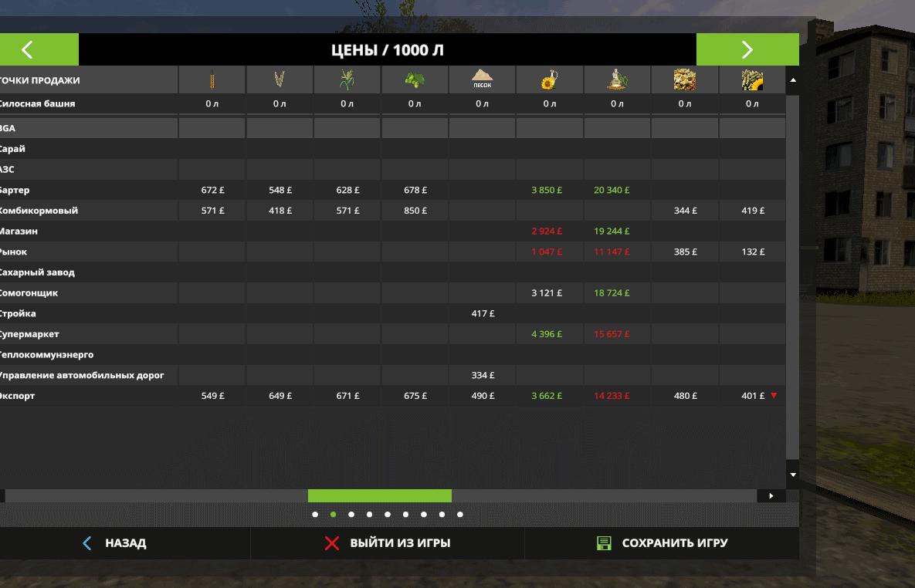Click the red price-drop arrow in Экспорт row
The image size is (915, 588).
[x=774, y=396]
